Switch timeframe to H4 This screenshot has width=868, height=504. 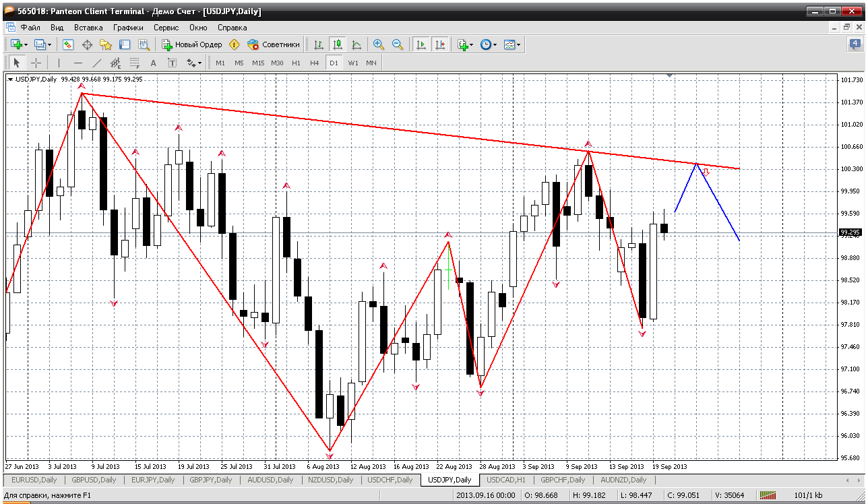coord(315,63)
